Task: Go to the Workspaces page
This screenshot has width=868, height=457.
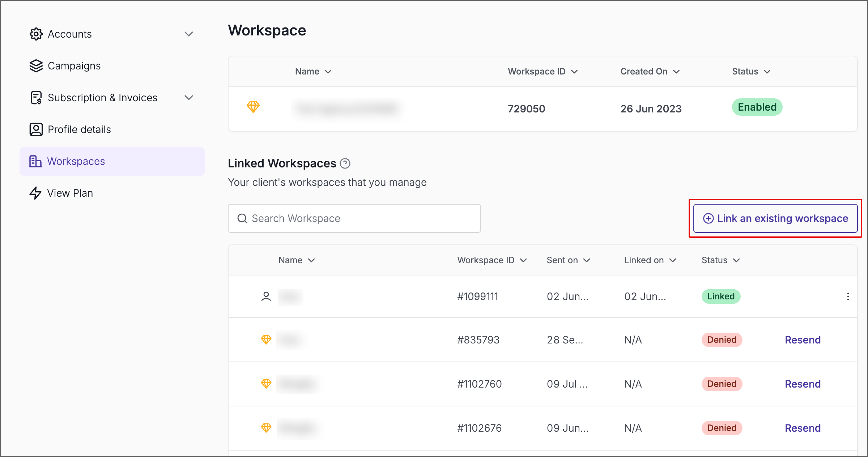Action: pyautogui.click(x=76, y=161)
